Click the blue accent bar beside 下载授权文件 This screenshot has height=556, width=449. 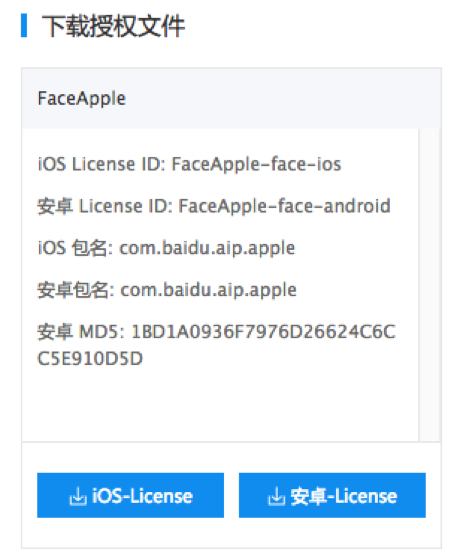(x=24, y=25)
